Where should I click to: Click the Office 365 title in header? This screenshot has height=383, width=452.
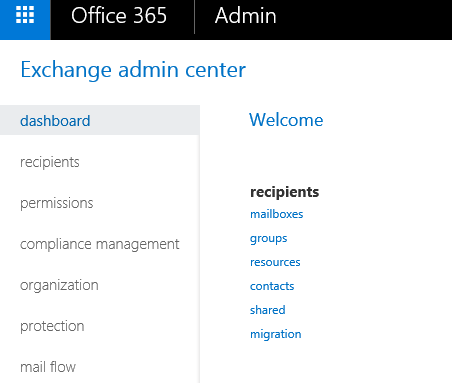click(119, 16)
